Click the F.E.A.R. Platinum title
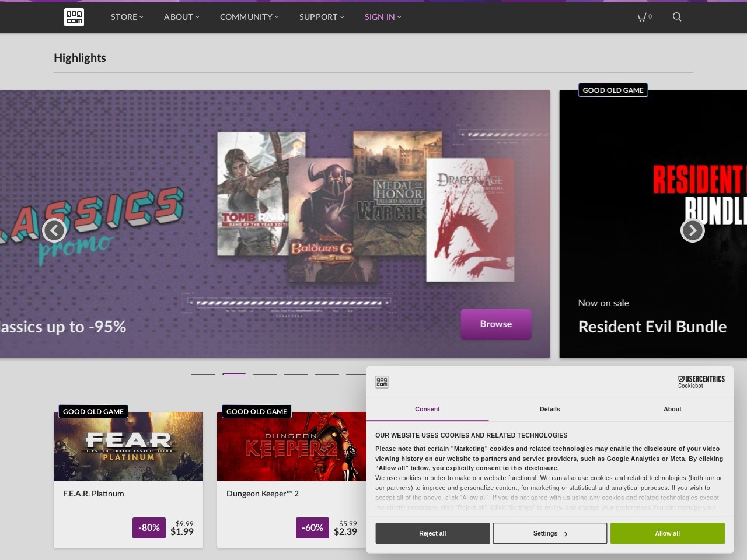This screenshot has height=560, width=747. [93, 494]
